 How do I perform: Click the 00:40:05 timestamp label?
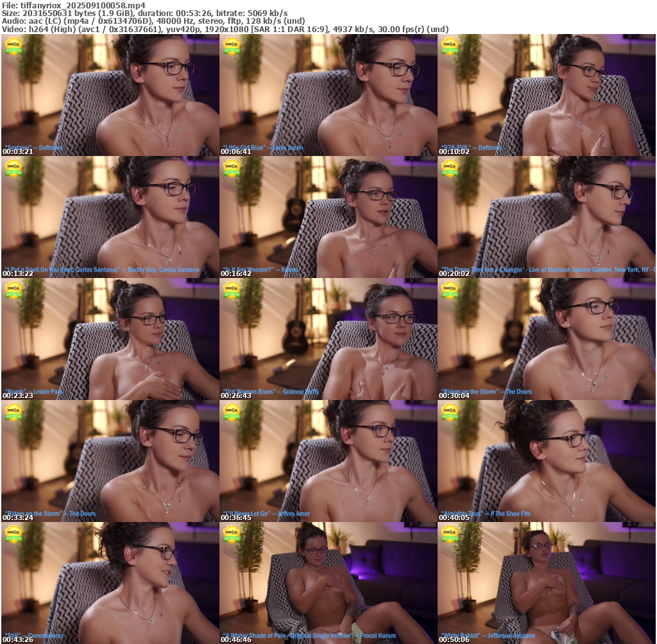point(454,518)
